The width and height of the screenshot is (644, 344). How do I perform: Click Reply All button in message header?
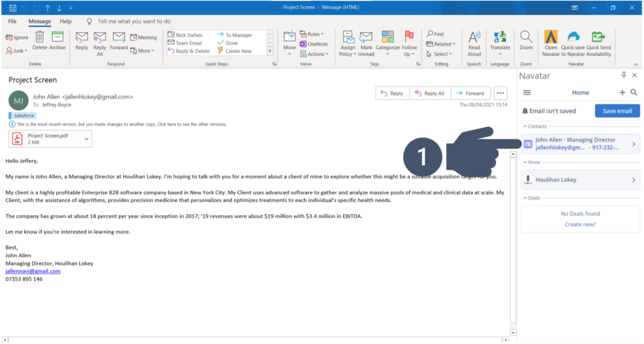pyautogui.click(x=430, y=93)
